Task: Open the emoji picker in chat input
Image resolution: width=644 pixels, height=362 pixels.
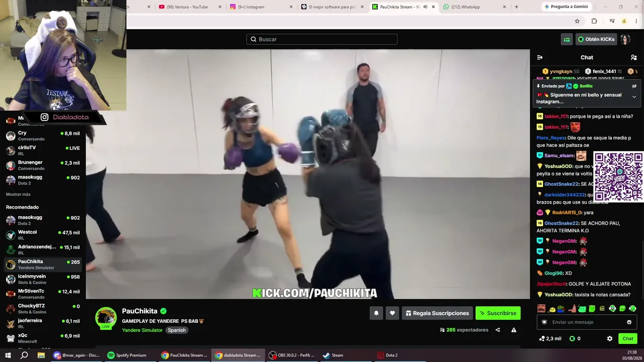Action: [x=629, y=322]
